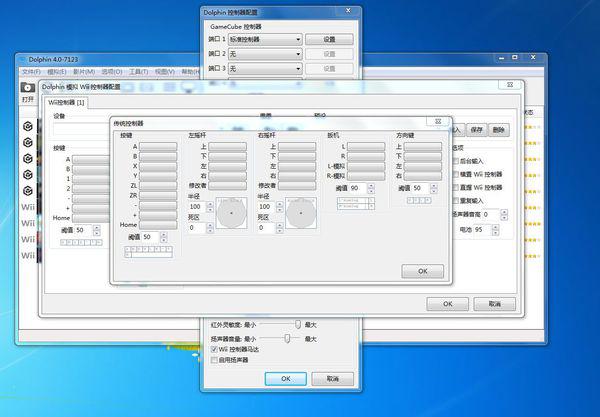Click the A mapping button in 传统控制器 dialog
600x417 pixels.
pyautogui.click(x=158, y=147)
